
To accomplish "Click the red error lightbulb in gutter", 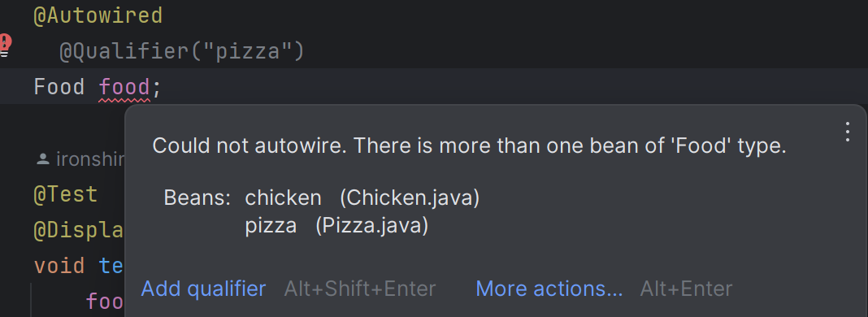I will [4, 45].
